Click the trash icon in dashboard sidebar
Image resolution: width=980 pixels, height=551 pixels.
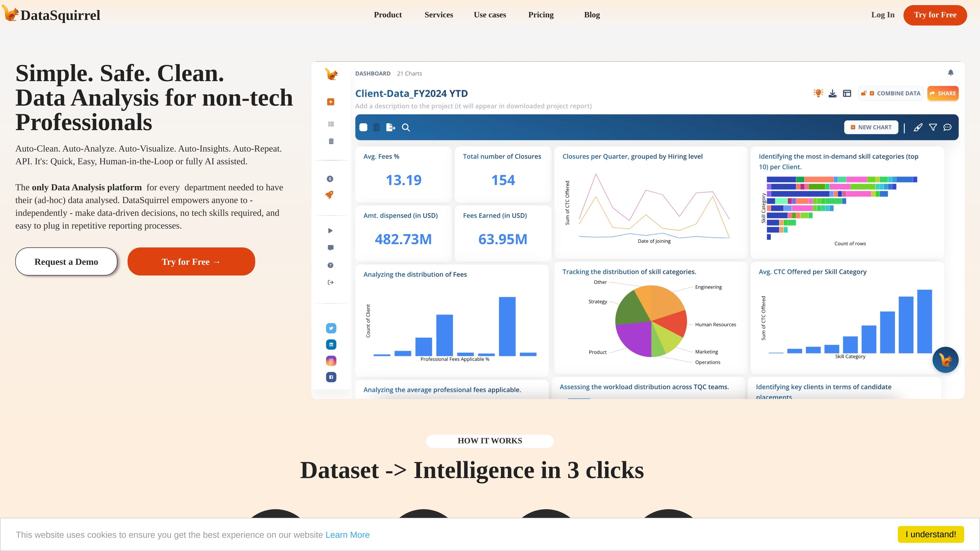[x=331, y=141]
